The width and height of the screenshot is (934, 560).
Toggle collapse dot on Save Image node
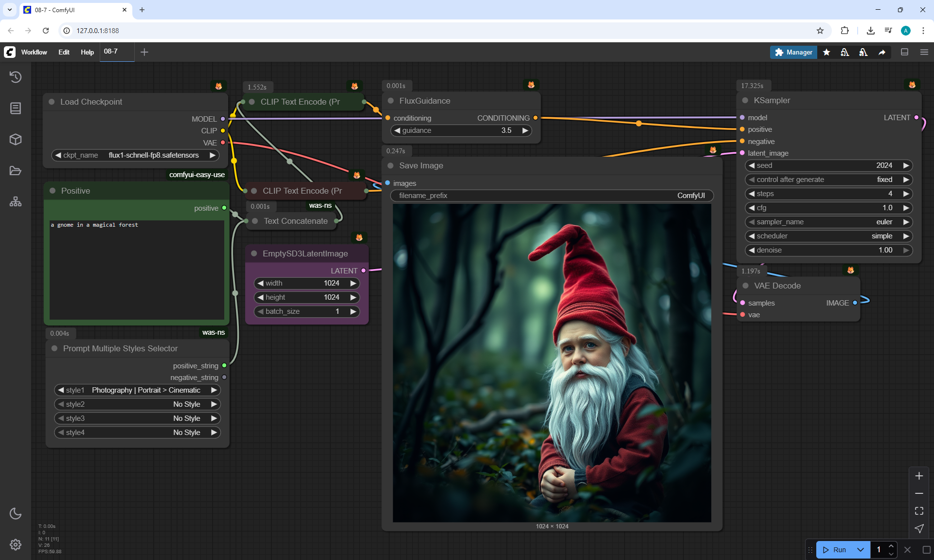tap(390, 165)
